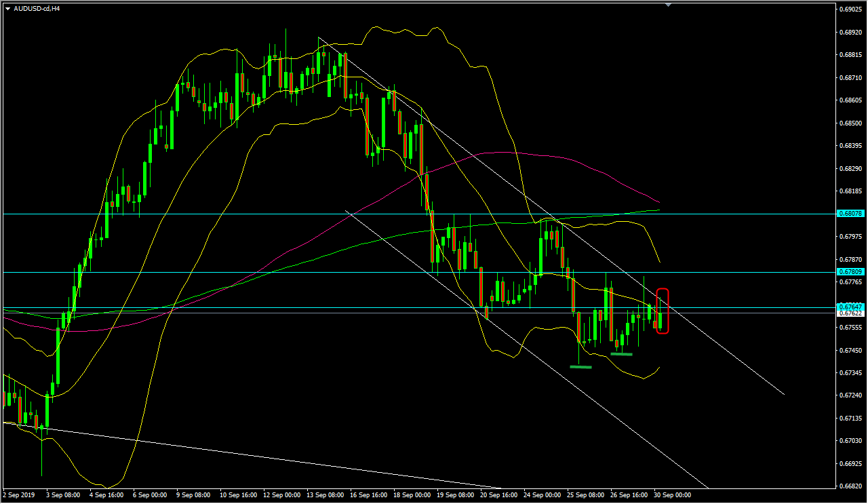Click the 10 Sep 16:00 time label
The height and width of the screenshot is (504, 868).
pyautogui.click(x=238, y=496)
